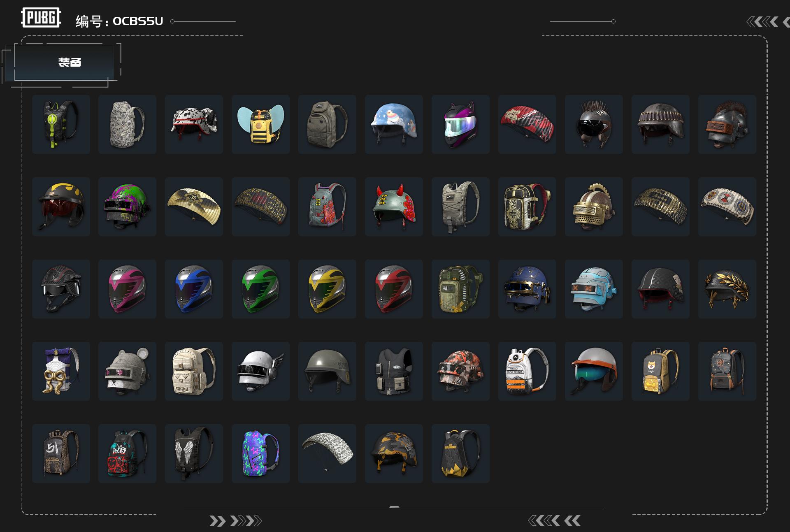Screen dimensions: 790x532
Task: Click the black tactical vest item
Action: (x=394, y=371)
